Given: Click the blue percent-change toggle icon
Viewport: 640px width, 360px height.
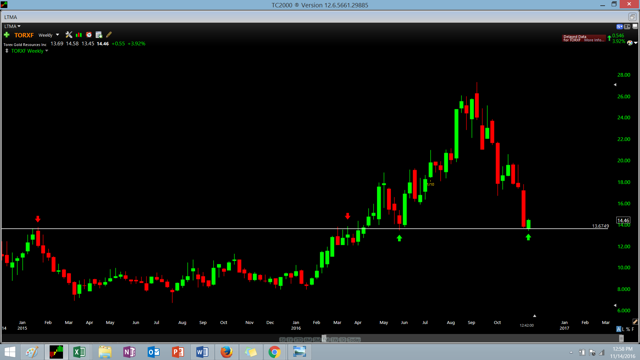Looking at the screenshot, I should point(620,27).
